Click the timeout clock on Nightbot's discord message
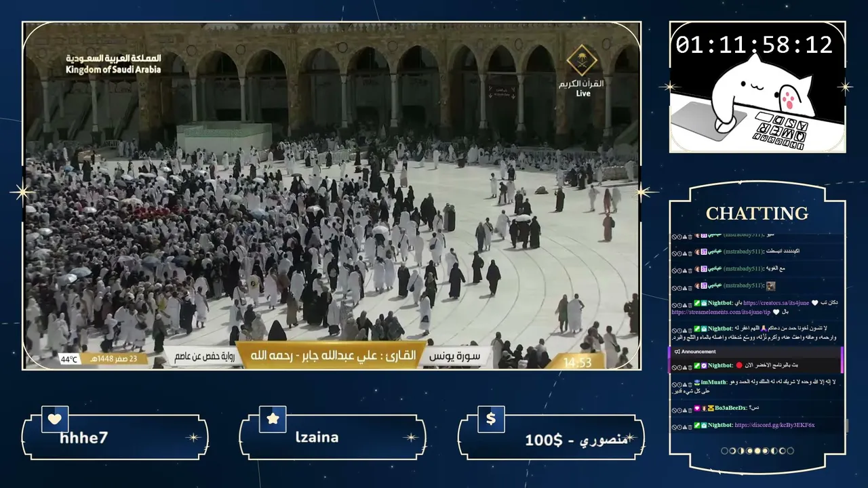Image resolution: width=868 pixels, height=488 pixels. [679, 426]
